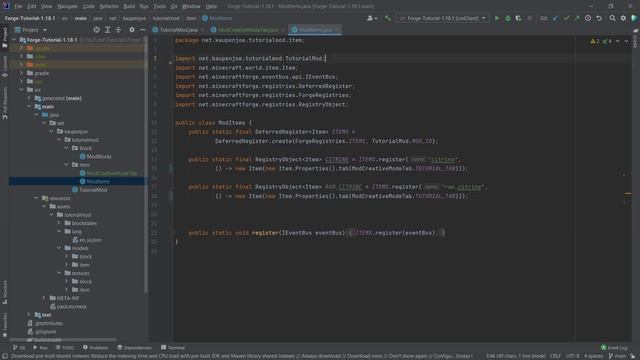Click Expand All icon in Project panel

(x=107, y=30)
